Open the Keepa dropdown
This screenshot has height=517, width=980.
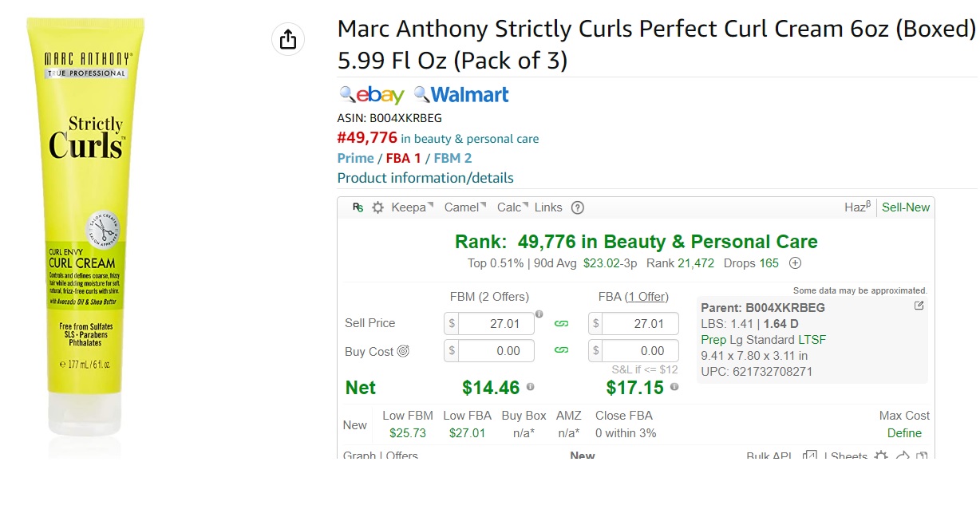pos(413,207)
